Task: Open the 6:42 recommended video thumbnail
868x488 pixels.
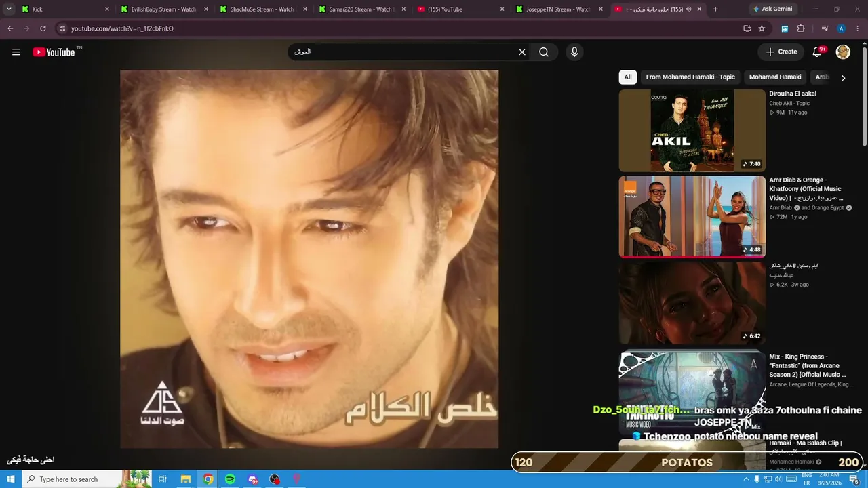Action: 692,303
